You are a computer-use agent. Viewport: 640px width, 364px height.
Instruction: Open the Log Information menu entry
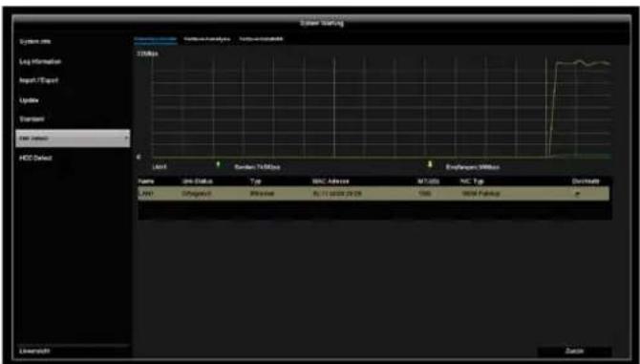click(x=40, y=61)
